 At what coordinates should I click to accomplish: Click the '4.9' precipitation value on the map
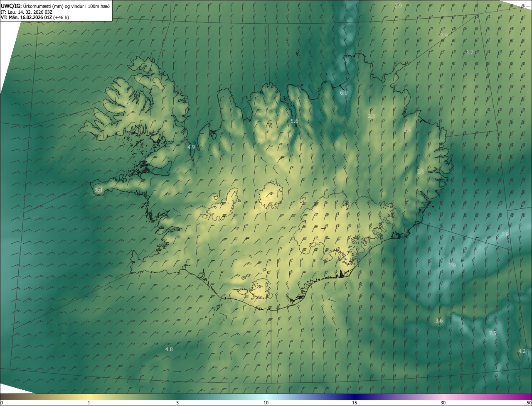(x=191, y=147)
